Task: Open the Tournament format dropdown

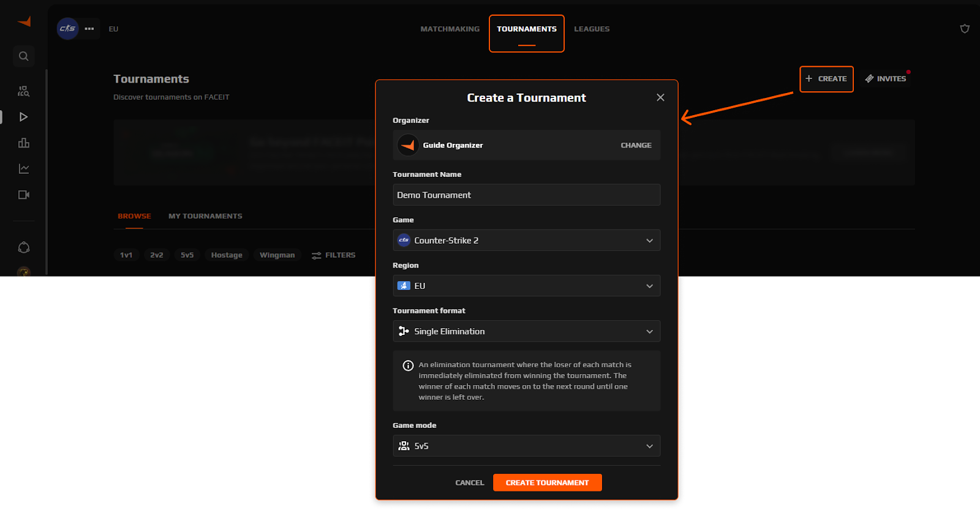Action: pos(527,331)
